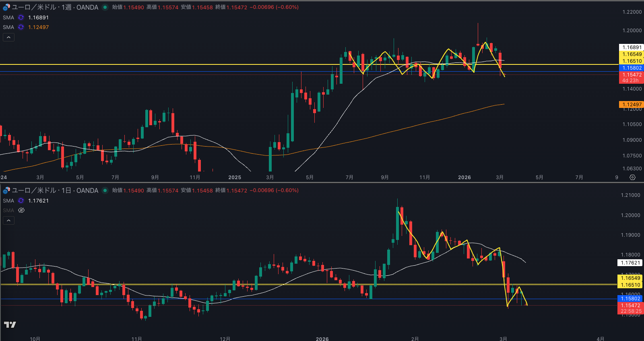Click the EUR/USD flag icon on weekly chart

click(6, 7)
